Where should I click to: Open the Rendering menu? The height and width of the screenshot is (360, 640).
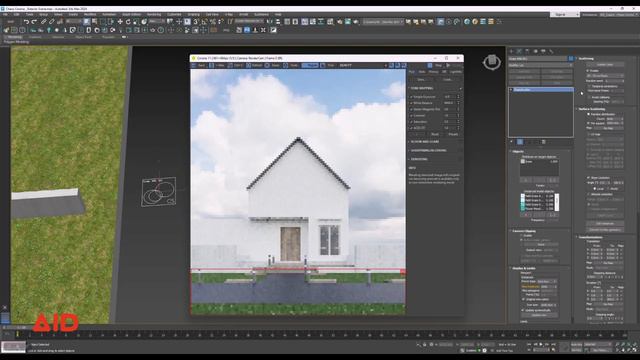153,15
